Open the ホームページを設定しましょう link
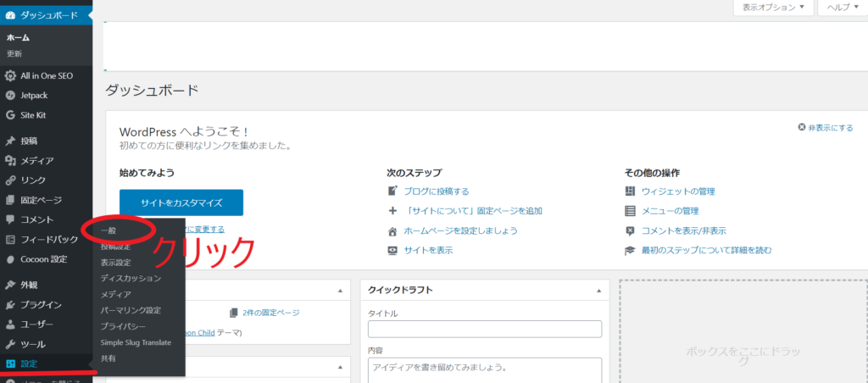This screenshot has height=383, width=868. tap(460, 230)
